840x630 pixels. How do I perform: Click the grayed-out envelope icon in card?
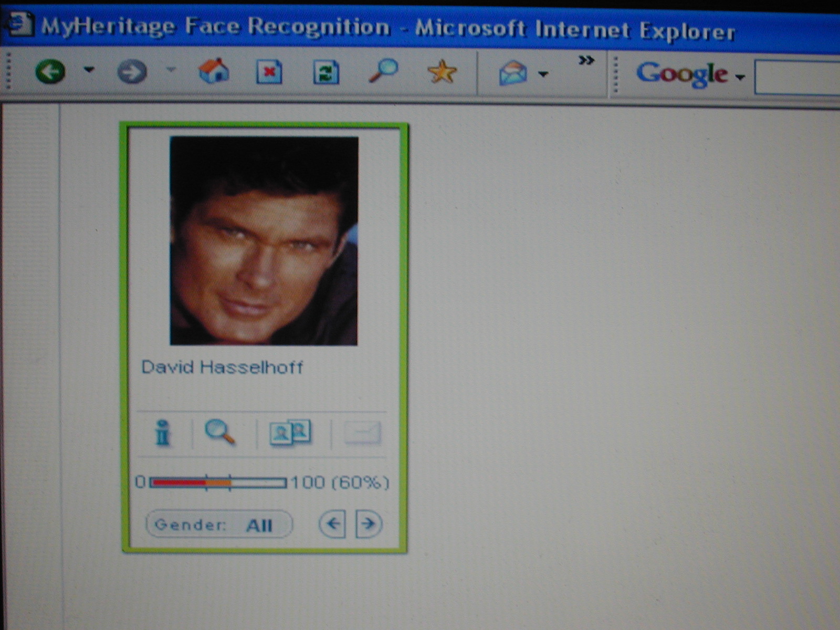coord(362,434)
